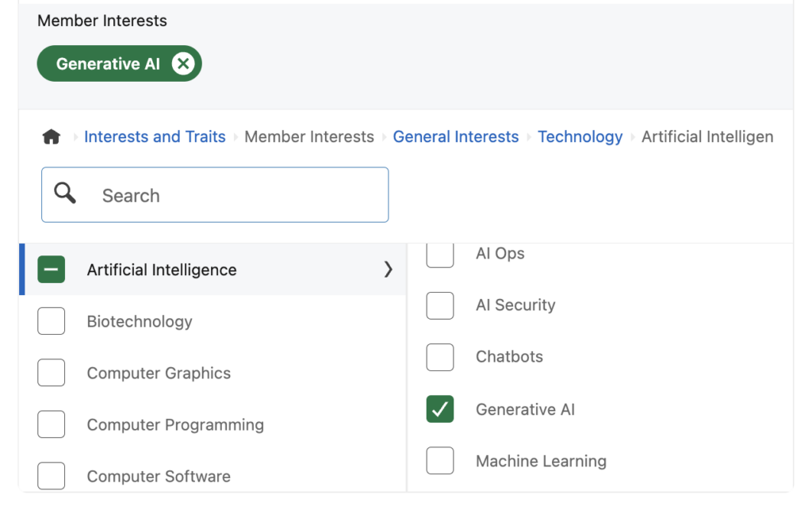Select Member Interests breadcrumb text
This screenshot has height=510, width=812.
coord(309,136)
